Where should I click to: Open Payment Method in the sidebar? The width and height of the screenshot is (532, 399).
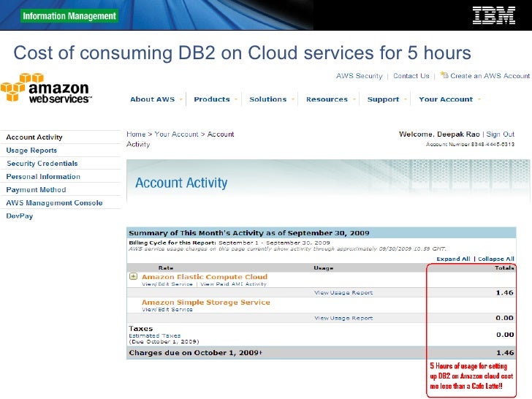[36, 190]
